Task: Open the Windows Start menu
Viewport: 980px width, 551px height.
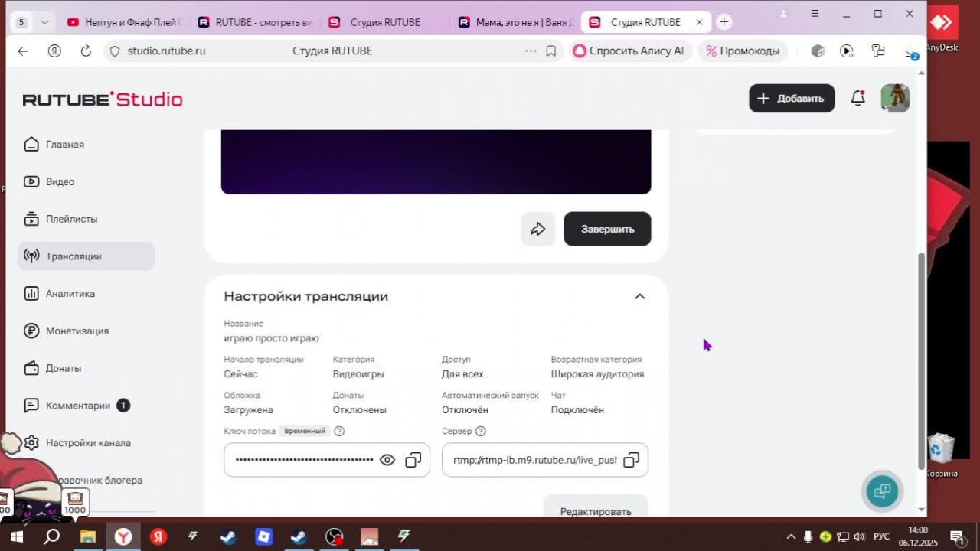Action: (17, 536)
